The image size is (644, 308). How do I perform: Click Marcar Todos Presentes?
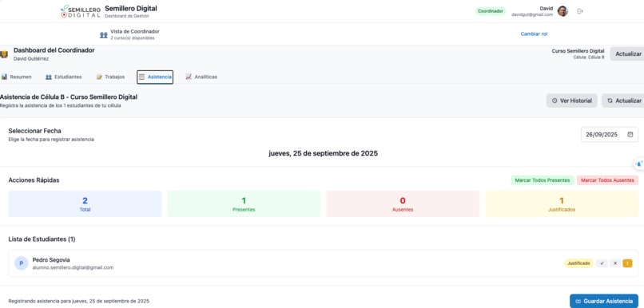coord(543,180)
